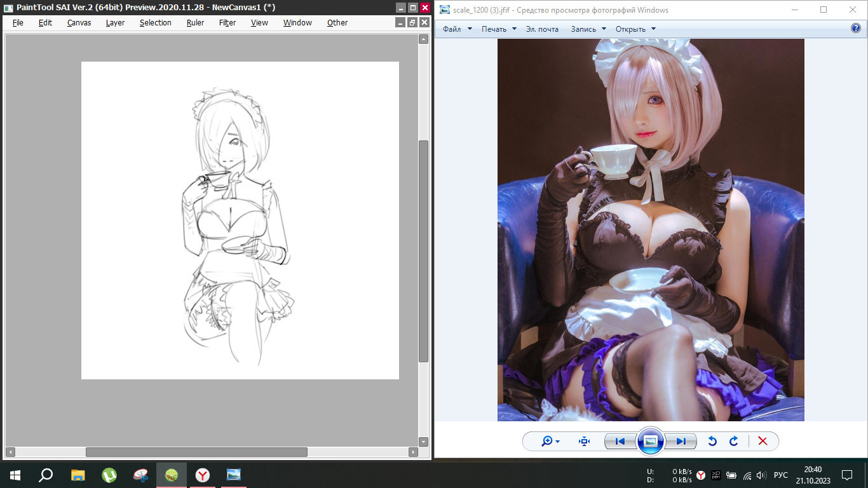
Task: Rotate the photo counterclockwise
Action: [x=712, y=441]
